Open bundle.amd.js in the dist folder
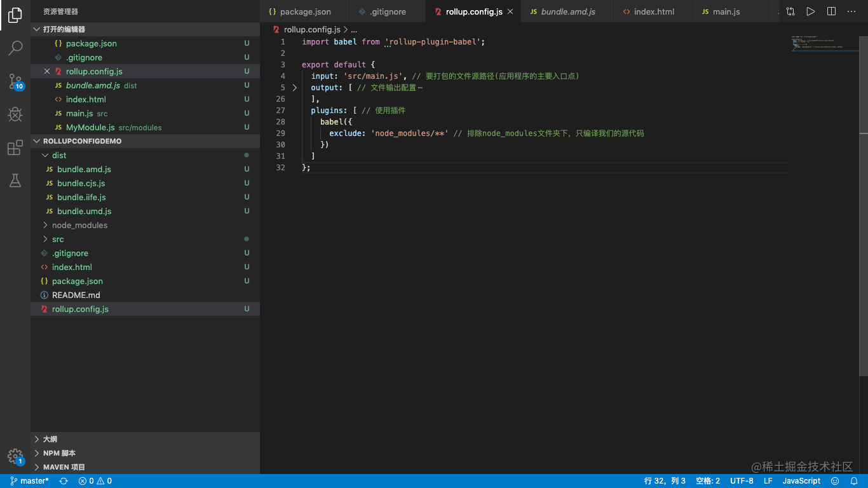The width and height of the screenshot is (868, 488). (x=145, y=169)
